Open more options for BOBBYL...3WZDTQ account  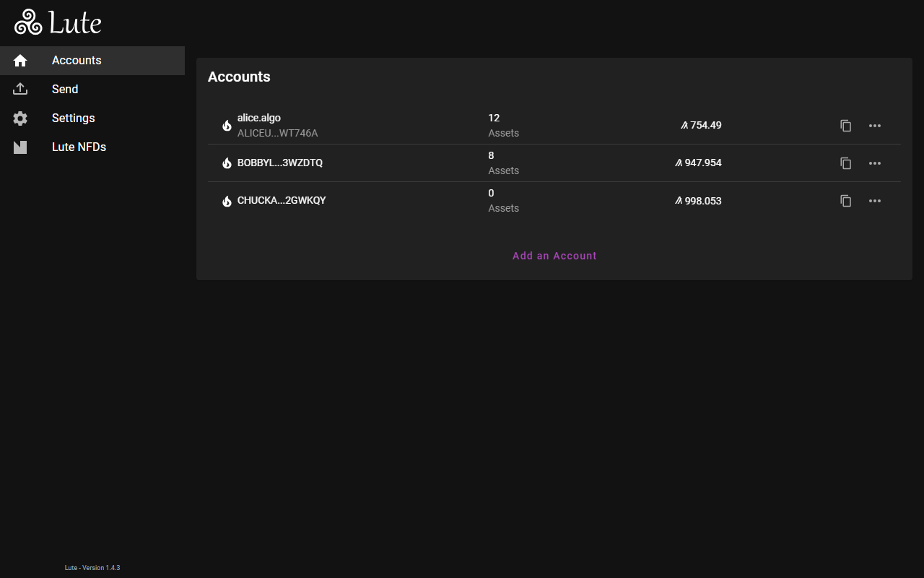point(875,163)
